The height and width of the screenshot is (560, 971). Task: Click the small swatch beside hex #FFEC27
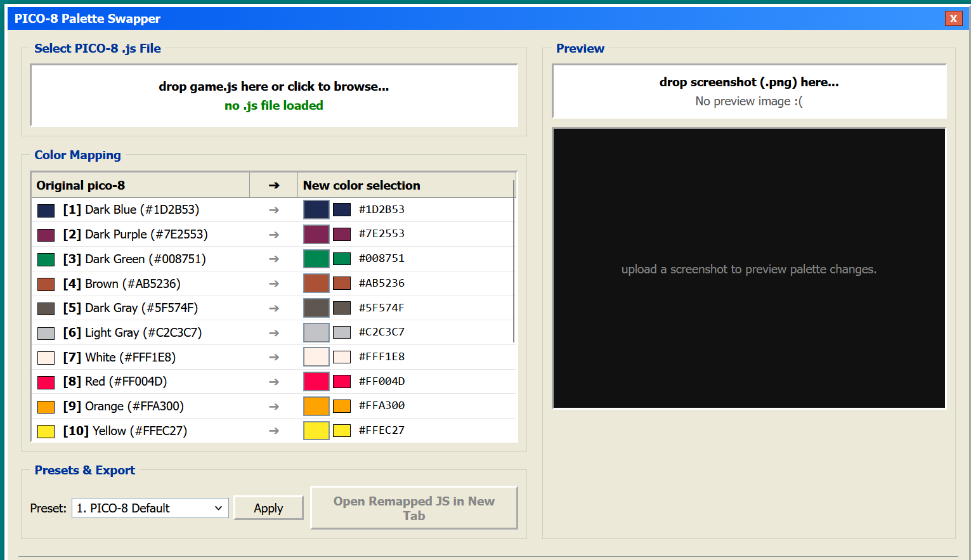[342, 431]
